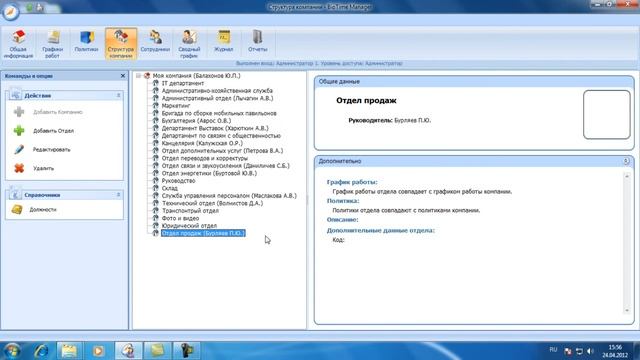
Task: Click the График работы heading
Action: coord(352,182)
